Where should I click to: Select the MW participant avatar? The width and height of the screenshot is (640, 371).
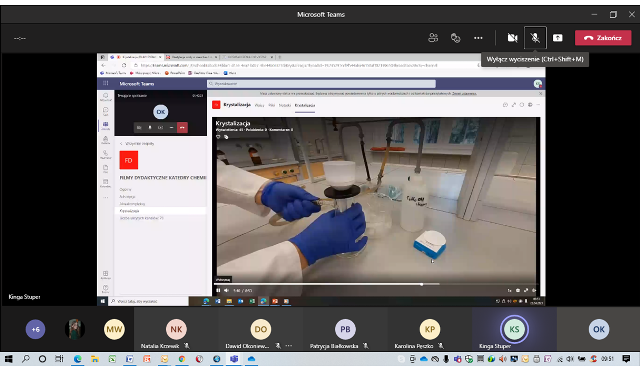[114, 329]
